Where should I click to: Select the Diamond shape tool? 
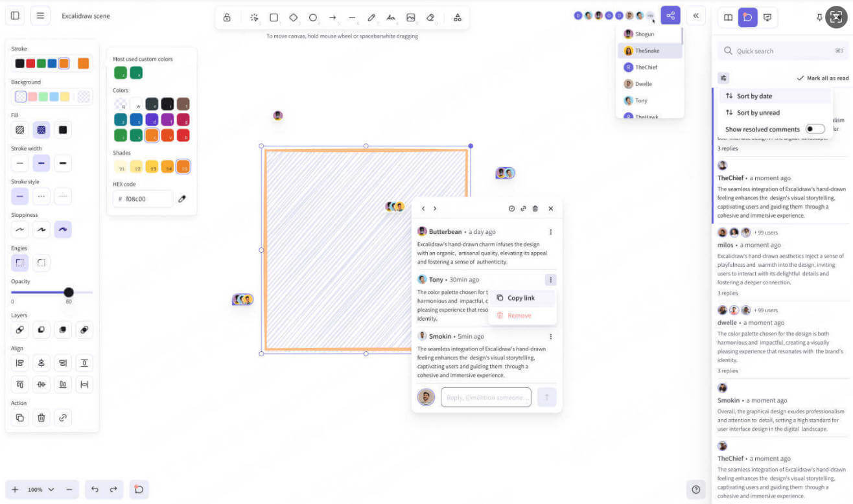tap(293, 17)
